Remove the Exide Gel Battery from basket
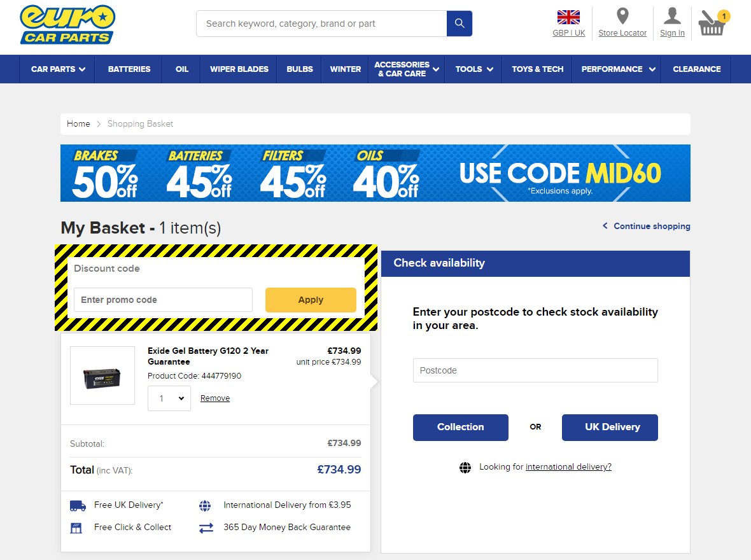The width and height of the screenshot is (751, 560). pyautogui.click(x=214, y=398)
